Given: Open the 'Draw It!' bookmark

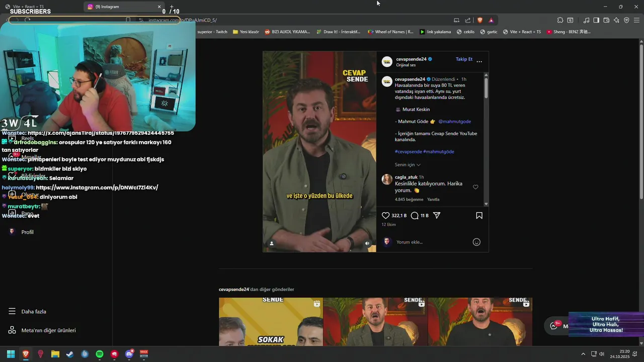Looking at the screenshot, I should pos(338,32).
